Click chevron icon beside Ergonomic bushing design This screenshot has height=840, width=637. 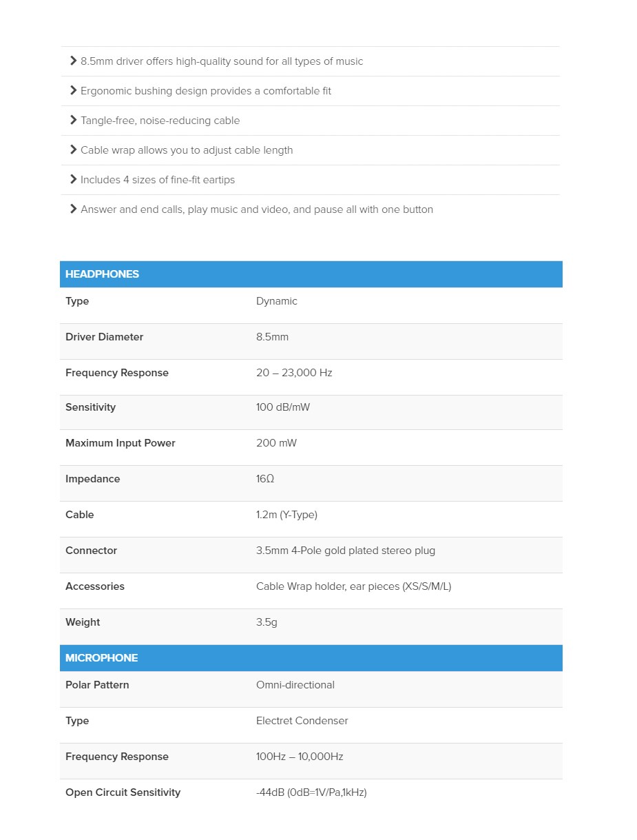[x=73, y=90]
